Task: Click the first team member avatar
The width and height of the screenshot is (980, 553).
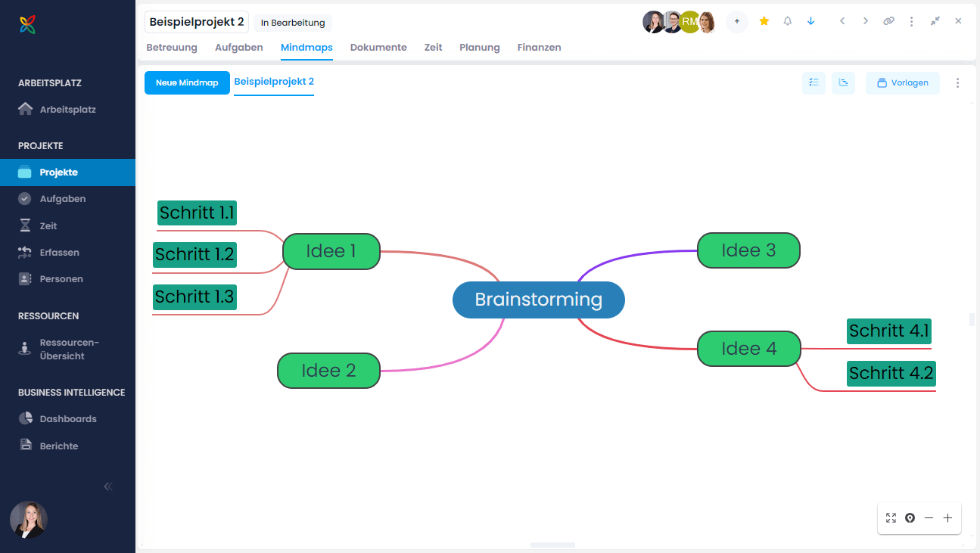Action: [653, 22]
